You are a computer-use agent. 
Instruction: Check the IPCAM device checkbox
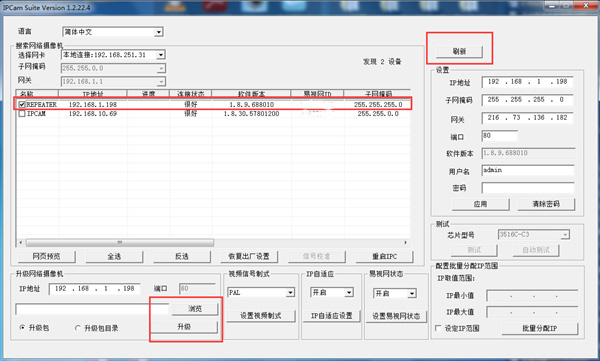point(22,114)
